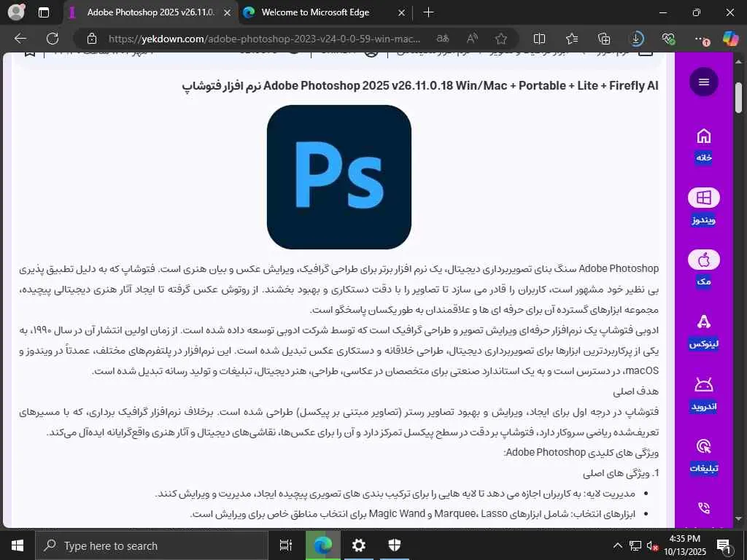747x560 pixels.
Task: Open the Downloads icon in toolbar
Action: pos(636,39)
